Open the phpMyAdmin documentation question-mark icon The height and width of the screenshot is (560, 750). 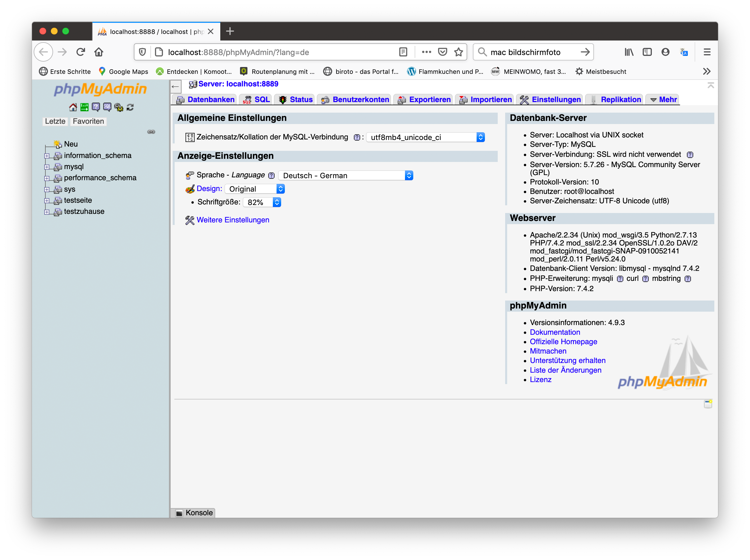96,107
